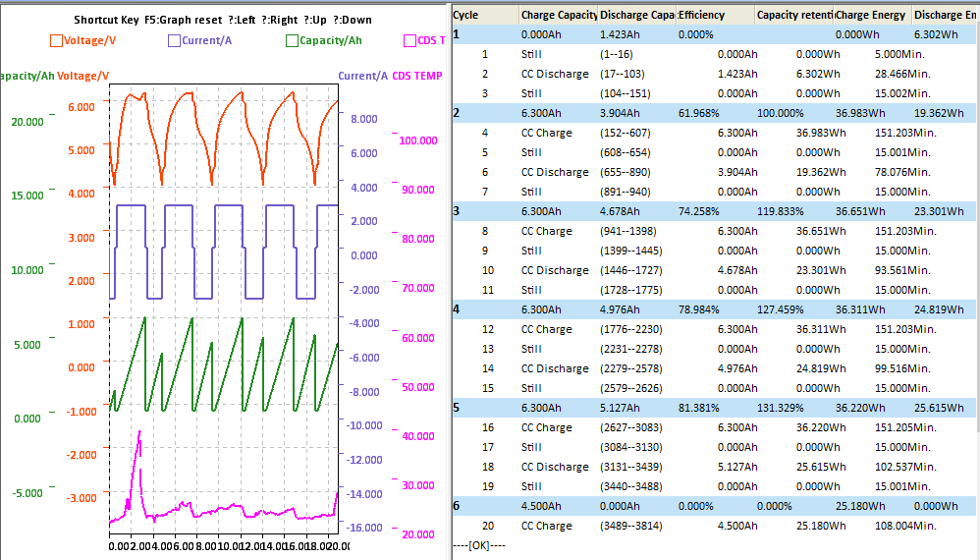The height and width of the screenshot is (560, 980).
Task: Check the Capacity/Ah curve checkbox
Action: click(292, 41)
